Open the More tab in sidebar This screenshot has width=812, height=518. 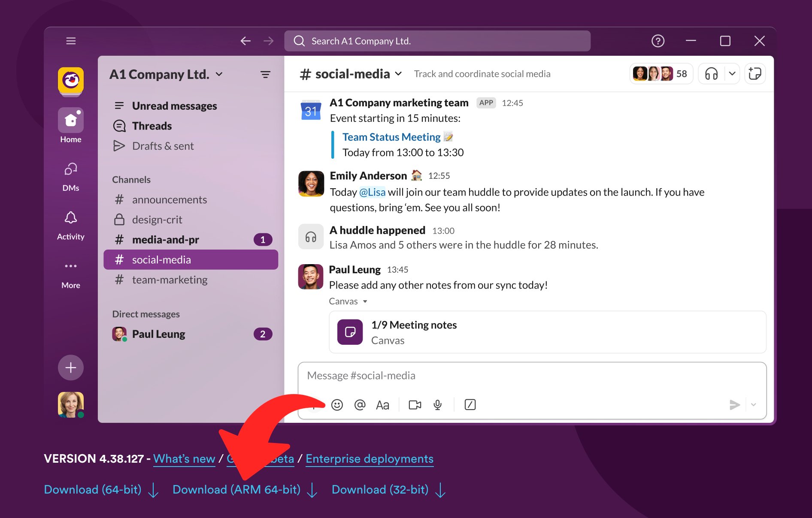pos(71,274)
